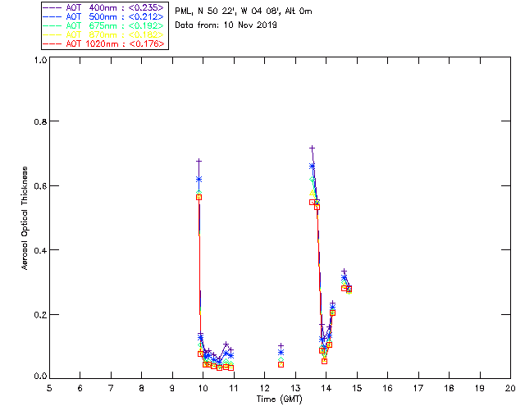Click the highest purple plus marker near 13.5h
This screenshot has height=420, width=525.
pyautogui.click(x=312, y=148)
